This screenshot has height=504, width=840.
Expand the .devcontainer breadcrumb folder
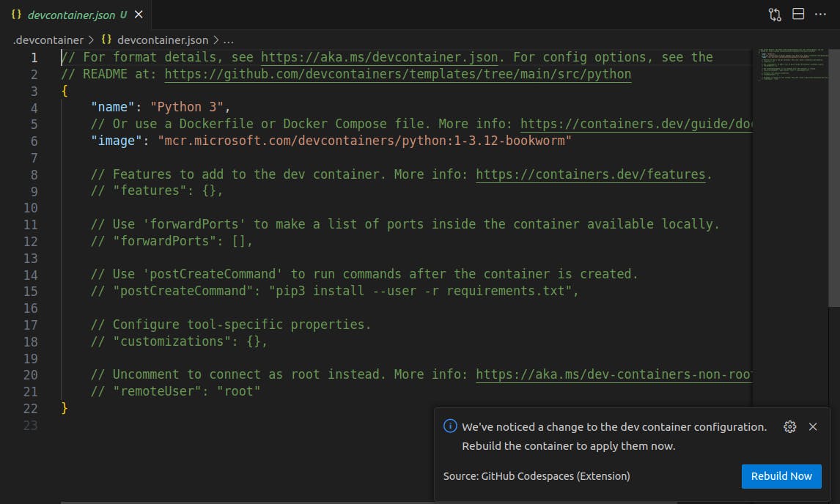[48, 40]
